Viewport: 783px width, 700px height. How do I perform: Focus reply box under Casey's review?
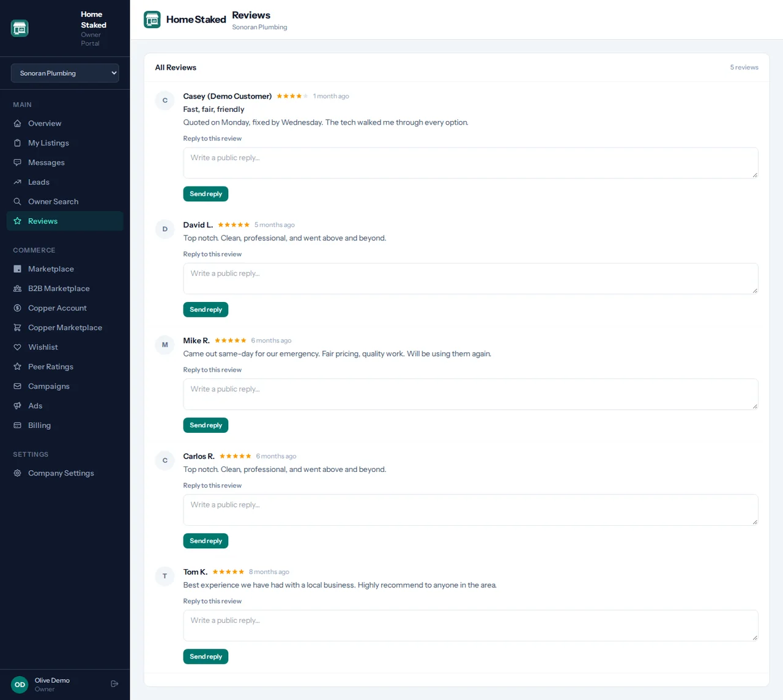point(470,163)
